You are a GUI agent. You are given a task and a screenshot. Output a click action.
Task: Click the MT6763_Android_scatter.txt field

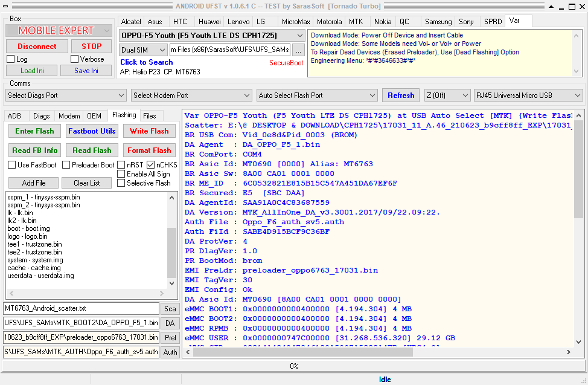tap(81, 308)
